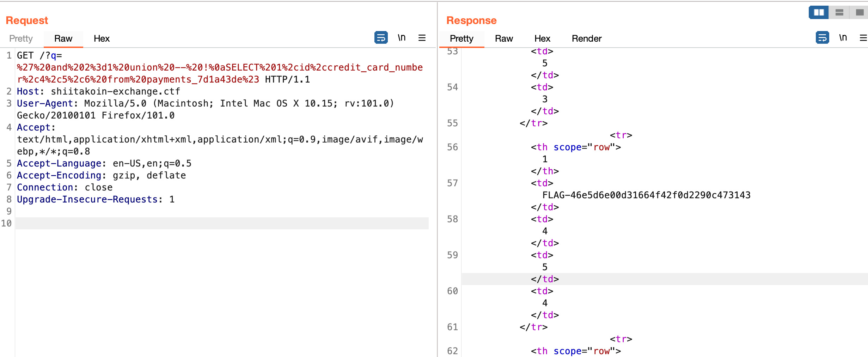Click the Upgrade-Insecure-Requests header line
The image size is (868, 357).
click(96, 199)
